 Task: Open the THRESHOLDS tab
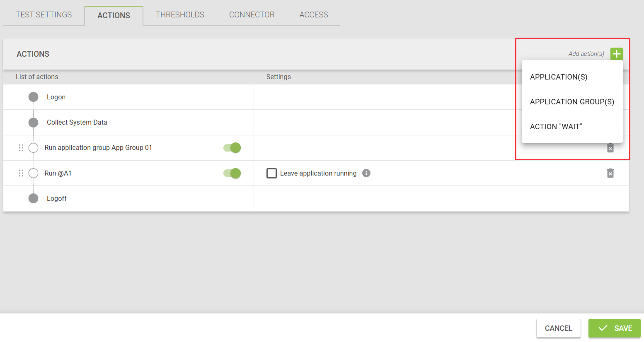click(180, 15)
